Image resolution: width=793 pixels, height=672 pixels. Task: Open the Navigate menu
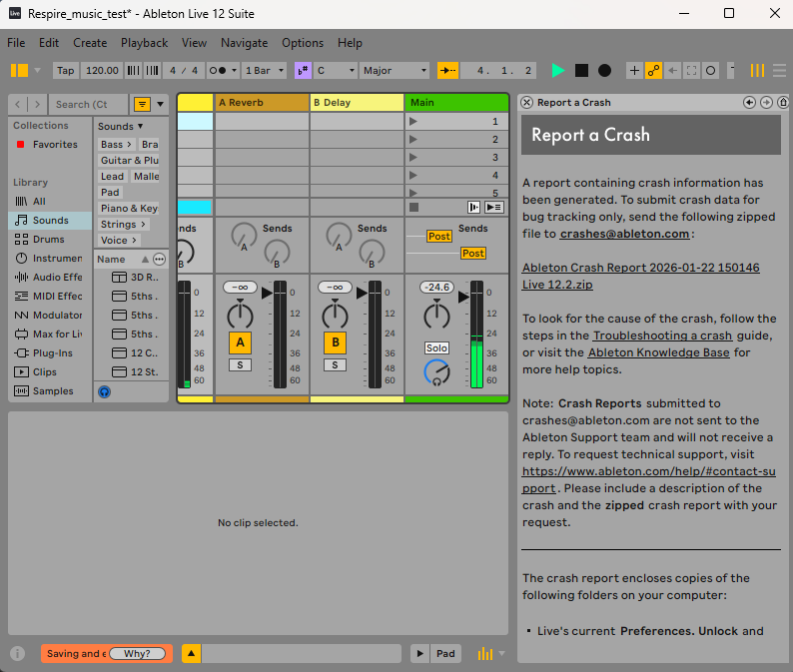point(245,43)
